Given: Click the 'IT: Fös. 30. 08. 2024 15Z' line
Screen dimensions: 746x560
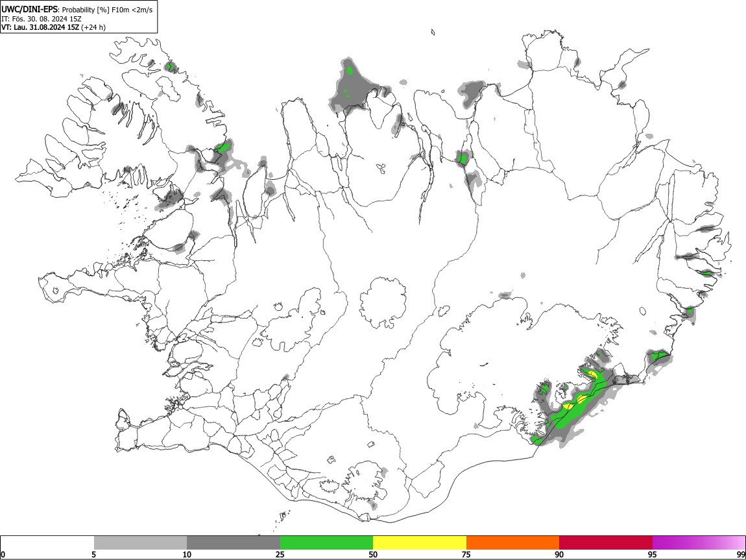Looking at the screenshot, I should click(x=42, y=19).
